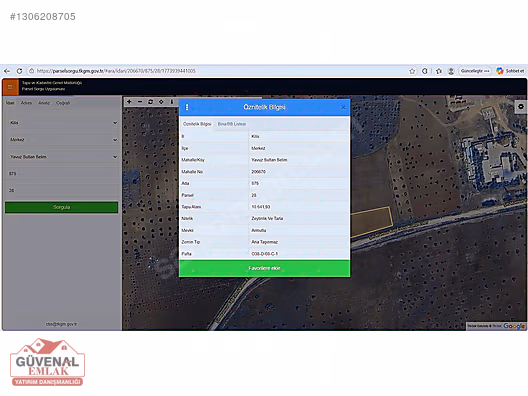Activate the locate target map tool
528x396 pixels.
161,102
